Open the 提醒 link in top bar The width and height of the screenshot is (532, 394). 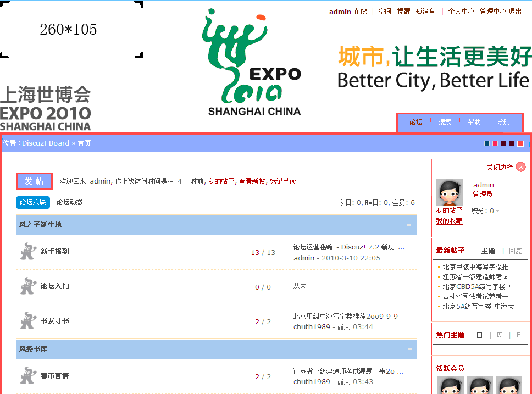(x=404, y=12)
